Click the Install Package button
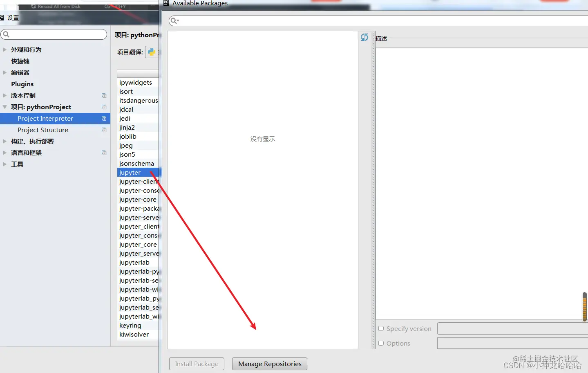The height and width of the screenshot is (373, 588). pos(197,364)
